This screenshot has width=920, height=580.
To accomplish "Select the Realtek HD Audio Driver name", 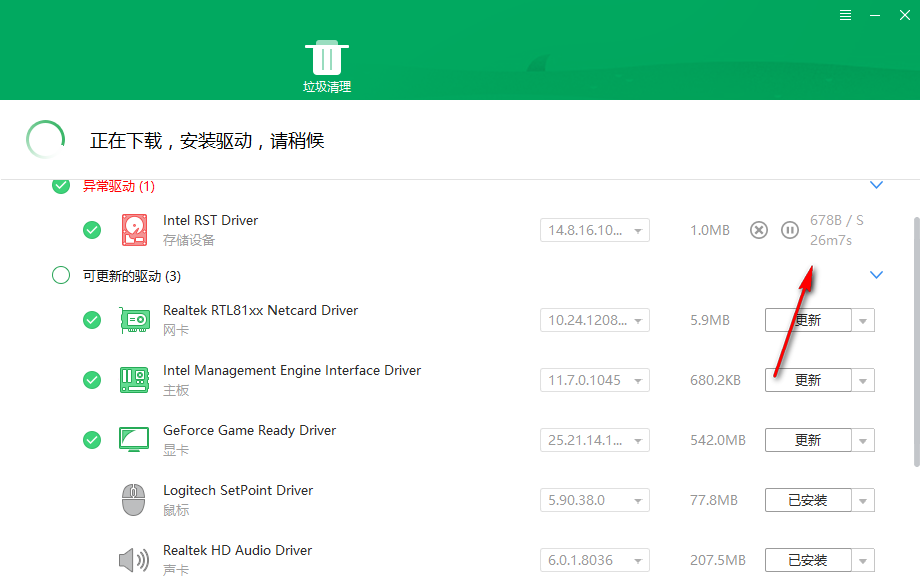I will coord(237,550).
